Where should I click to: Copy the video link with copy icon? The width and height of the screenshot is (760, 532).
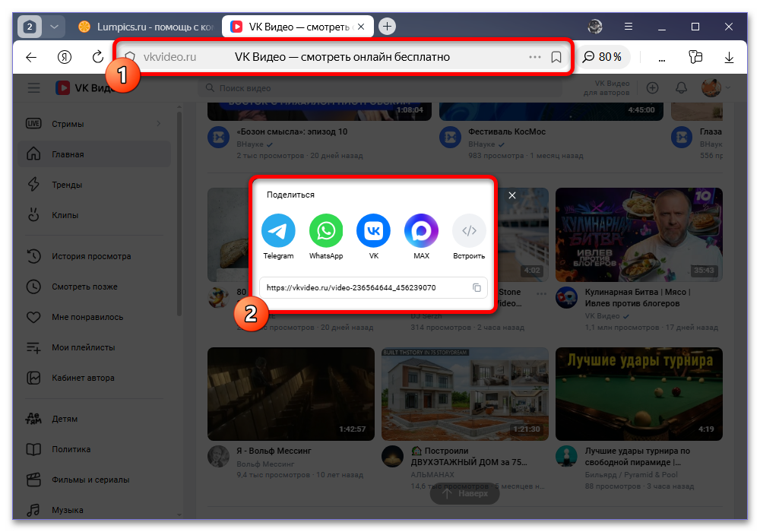pos(477,288)
